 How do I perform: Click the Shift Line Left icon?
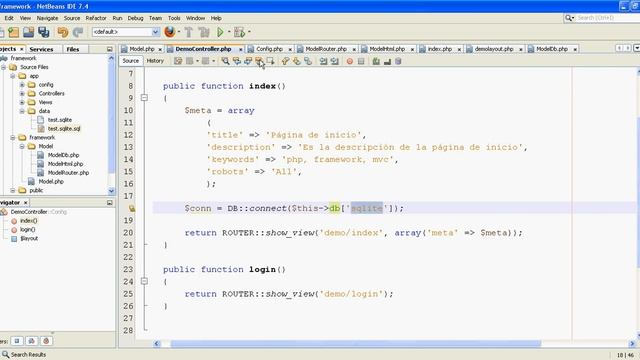tap(323, 61)
